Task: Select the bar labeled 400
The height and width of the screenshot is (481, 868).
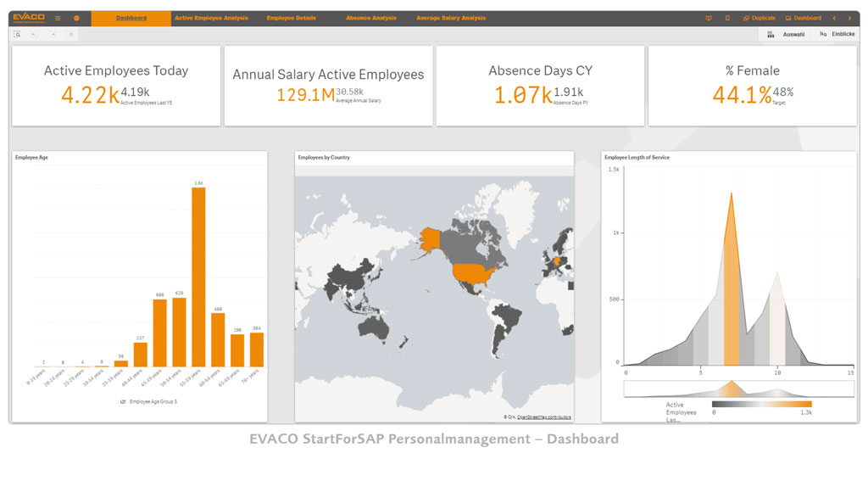Action: pyautogui.click(x=218, y=339)
